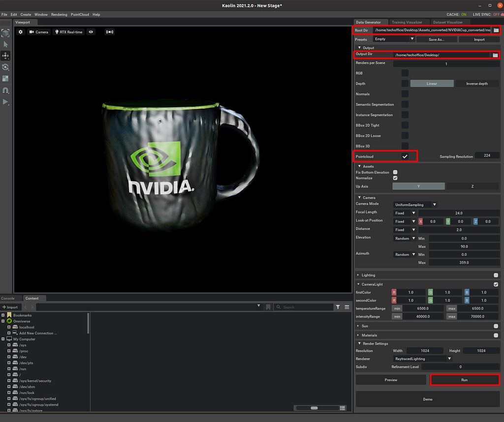Enable the Pointcloud checkbox

(405, 156)
